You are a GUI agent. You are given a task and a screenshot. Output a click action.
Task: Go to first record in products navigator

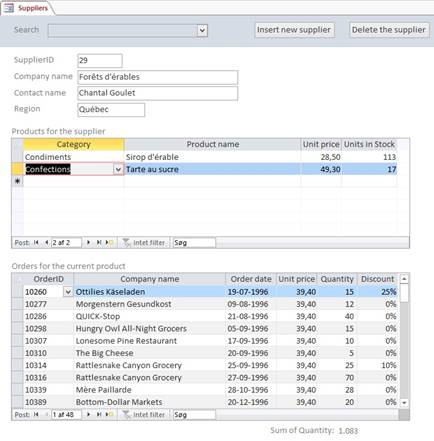pyautogui.click(x=36, y=242)
